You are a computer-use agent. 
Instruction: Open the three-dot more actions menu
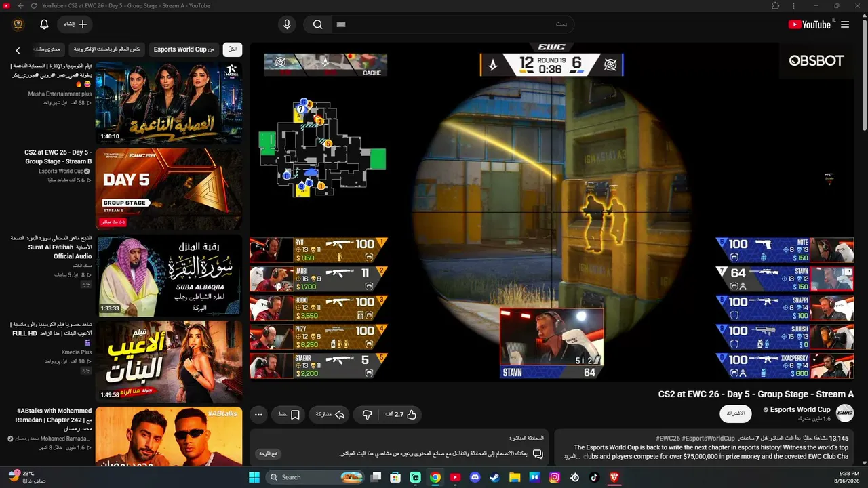coord(258,414)
